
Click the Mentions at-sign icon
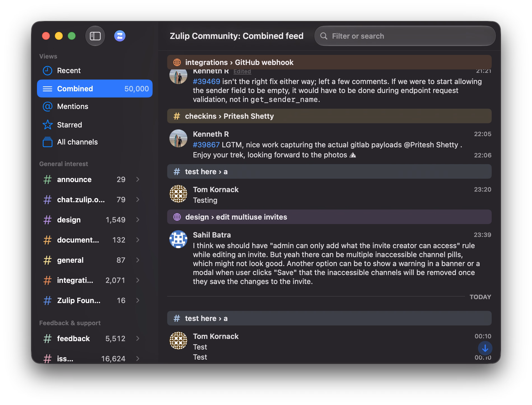(x=48, y=106)
